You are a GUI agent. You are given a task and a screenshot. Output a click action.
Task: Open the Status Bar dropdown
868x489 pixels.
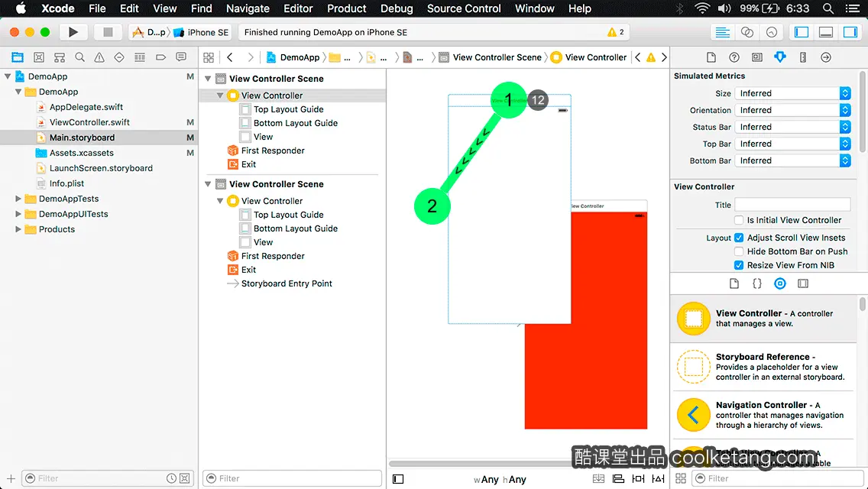pyautogui.click(x=792, y=127)
